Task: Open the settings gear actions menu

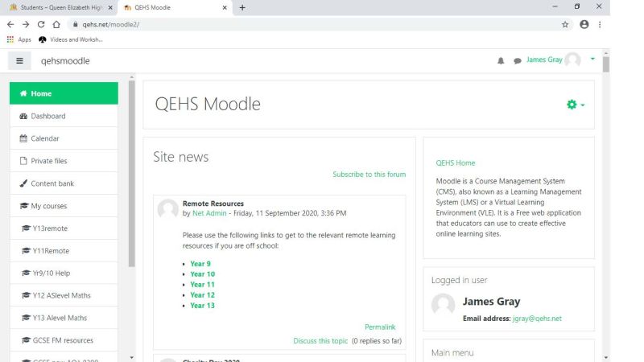Action: coord(576,105)
